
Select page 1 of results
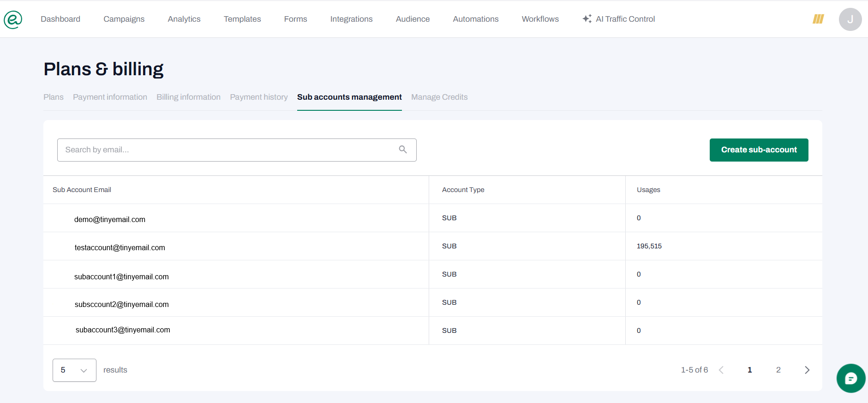pos(750,370)
